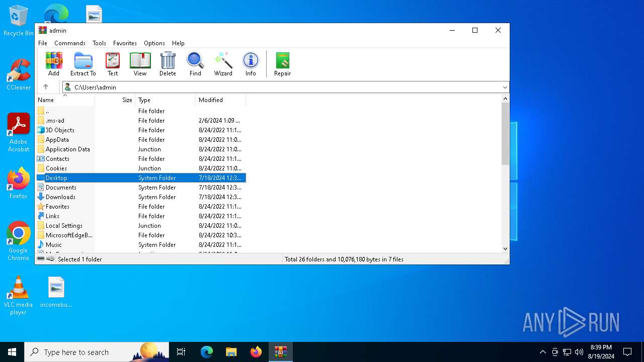
Task: Open Firefox from taskbar
Action: tap(256, 352)
